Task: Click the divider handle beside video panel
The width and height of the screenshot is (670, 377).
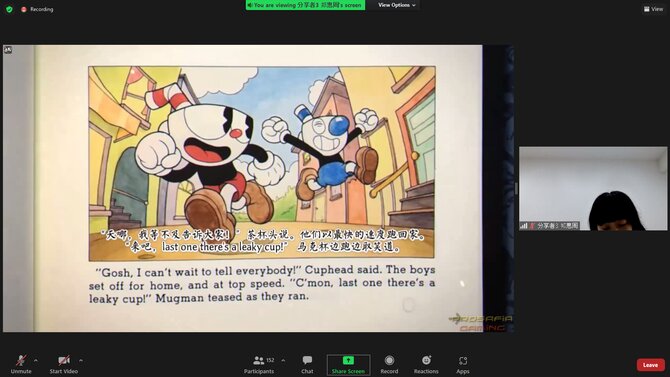Action: click(516, 188)
